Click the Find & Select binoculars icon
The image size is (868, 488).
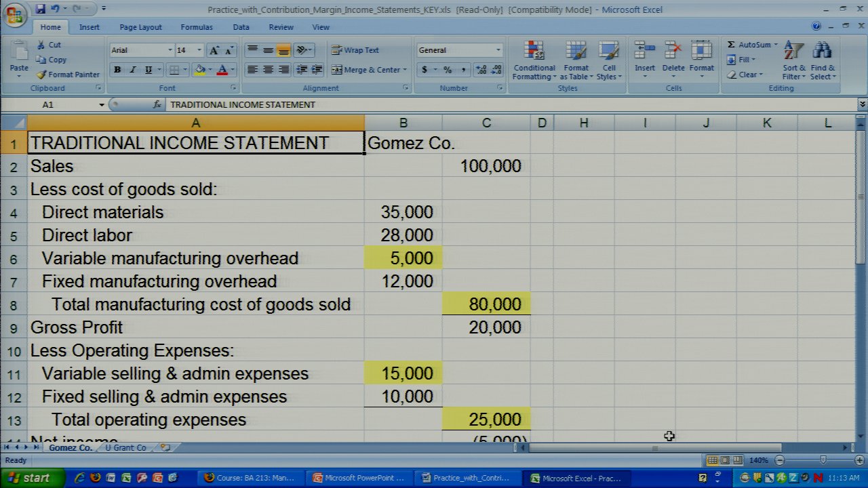pos(822,61)
